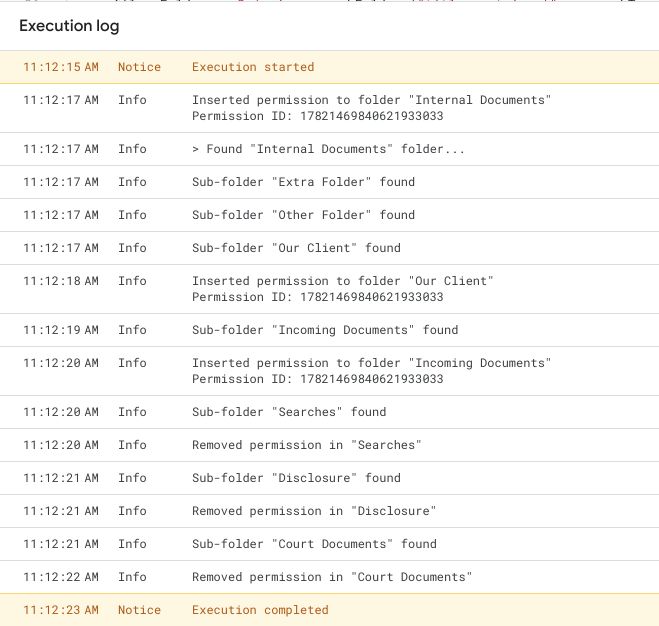The height and width of the screenshot is (626, 659).
Task: Click the 11:12:19 AM timestamp
Action: point(61,330)
